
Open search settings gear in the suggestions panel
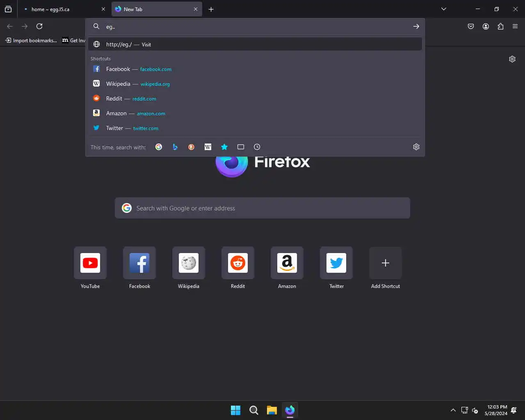coord(416,147)
